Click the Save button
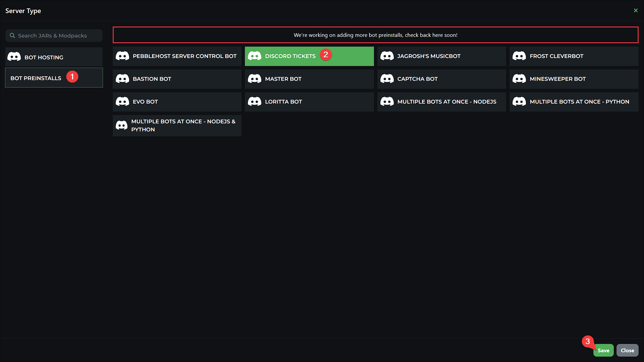 (603, 350)
